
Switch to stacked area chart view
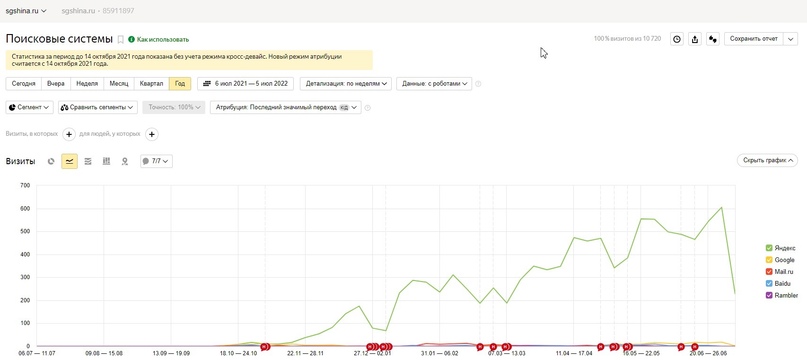click(x=88, y=161)
